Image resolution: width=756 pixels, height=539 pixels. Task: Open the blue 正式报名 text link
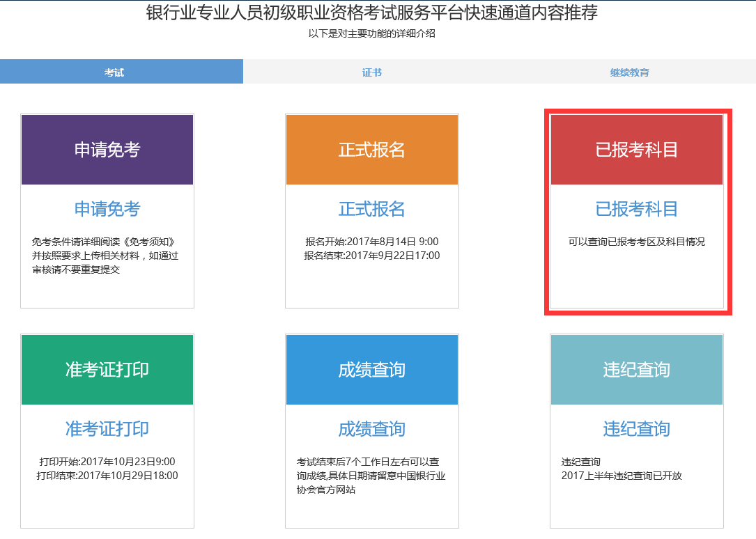tap(371, 209)
